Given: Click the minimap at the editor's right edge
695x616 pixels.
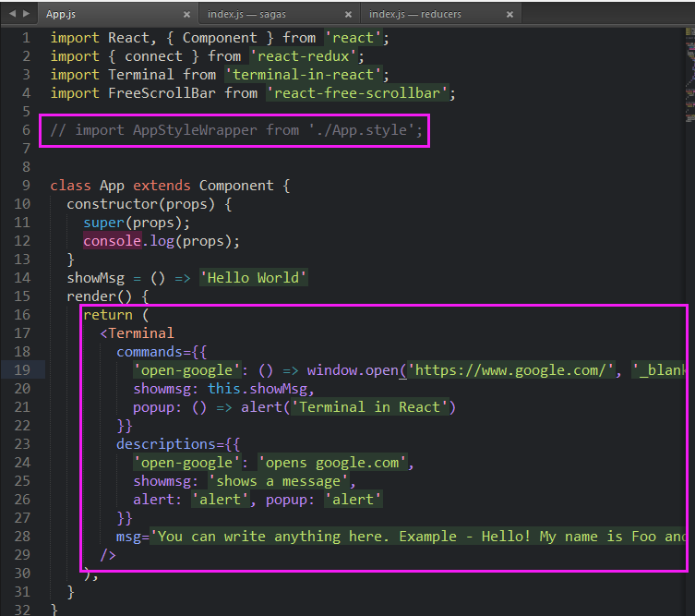Looking at the screenshot, I should pyautogui.click(x=689, y=76).
